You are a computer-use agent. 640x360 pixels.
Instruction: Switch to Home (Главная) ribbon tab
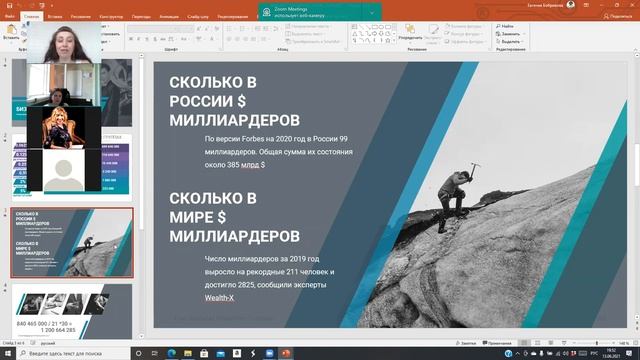[31, 16]
